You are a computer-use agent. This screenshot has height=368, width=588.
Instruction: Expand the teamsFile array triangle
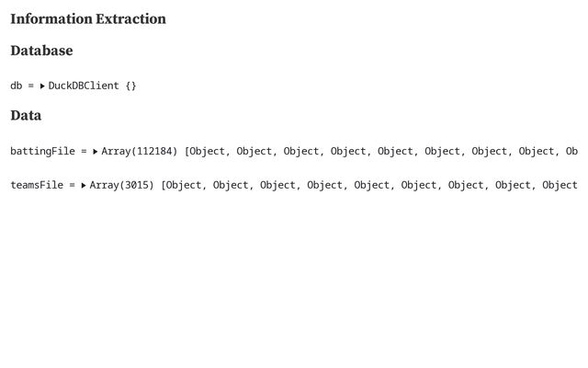point(84,185)
